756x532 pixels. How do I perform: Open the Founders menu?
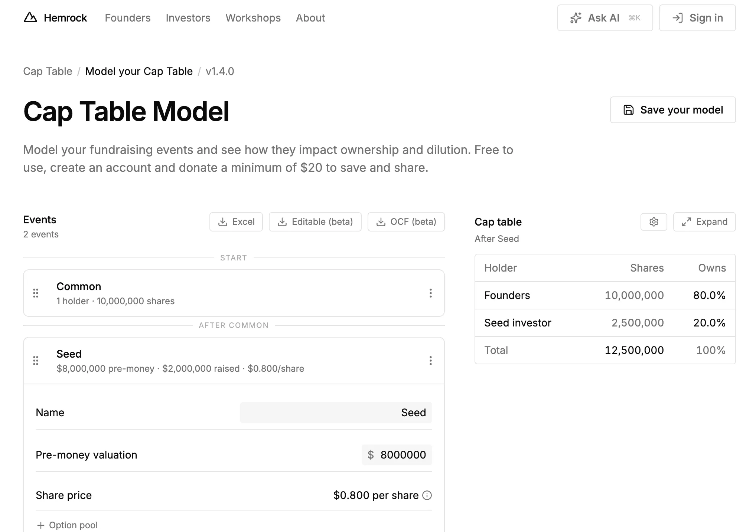[x=127, y=18]
